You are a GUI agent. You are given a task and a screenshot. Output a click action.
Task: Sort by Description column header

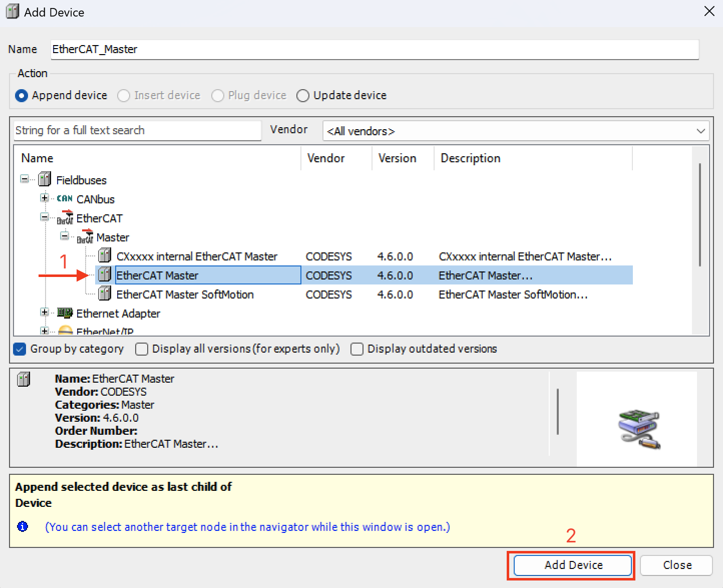pos(533,158)
